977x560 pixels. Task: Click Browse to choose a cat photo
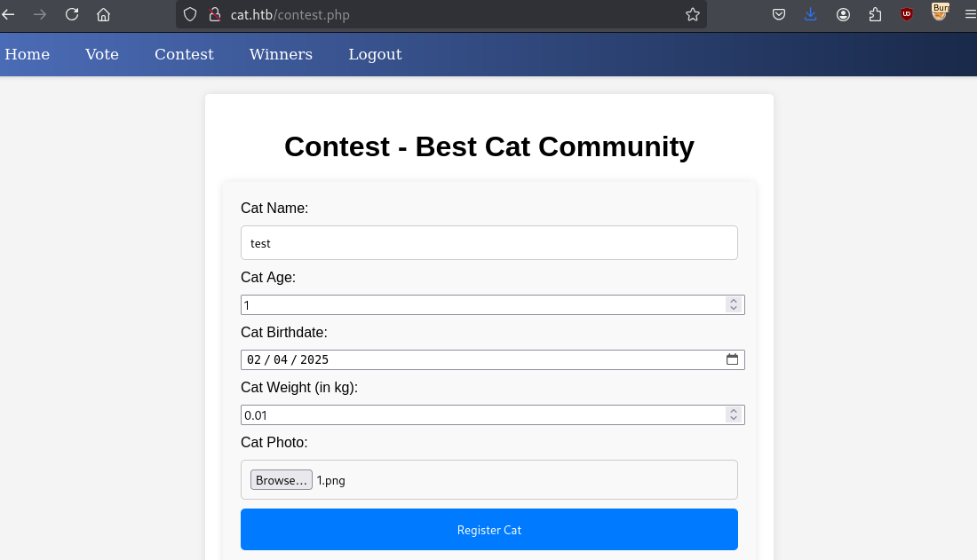click(281, 480)
